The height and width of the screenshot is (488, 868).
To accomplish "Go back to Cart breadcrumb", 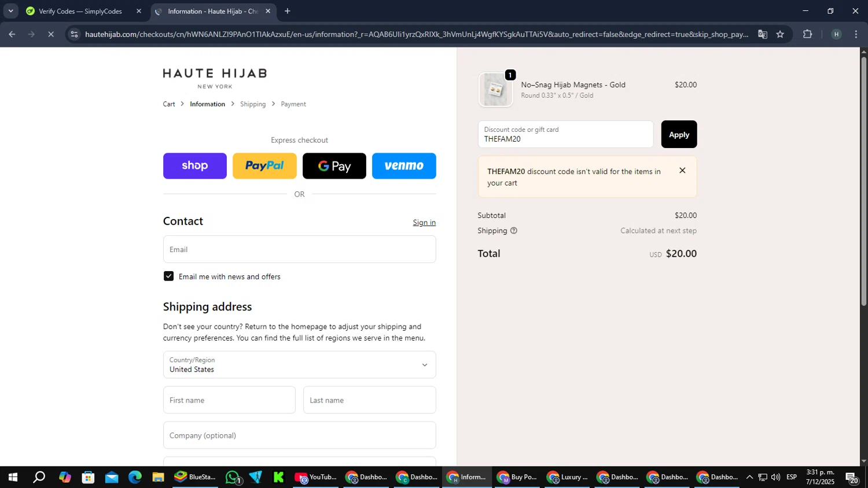I will tap(169, 104).
